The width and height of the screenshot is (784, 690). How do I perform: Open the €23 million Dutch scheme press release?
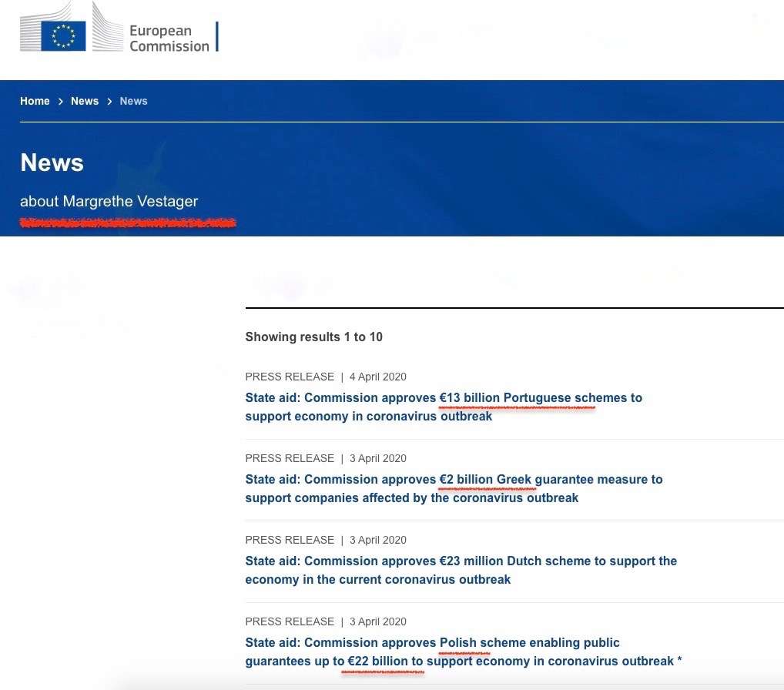point(461,570)
